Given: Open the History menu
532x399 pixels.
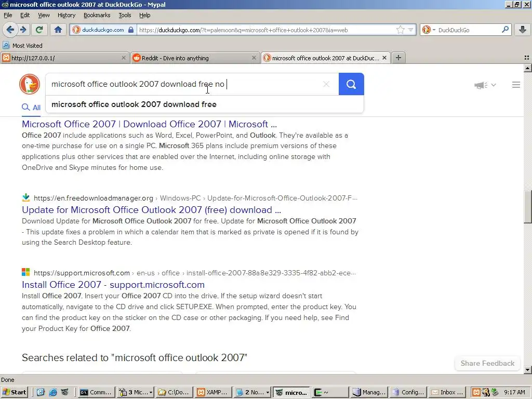Looking at the screenshot, I should pos(66,15).
